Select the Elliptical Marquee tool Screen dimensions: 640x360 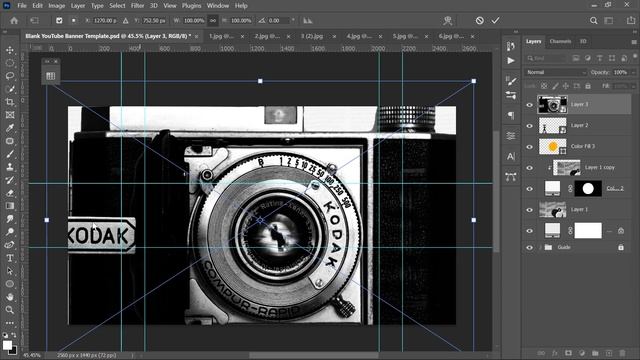10,63
